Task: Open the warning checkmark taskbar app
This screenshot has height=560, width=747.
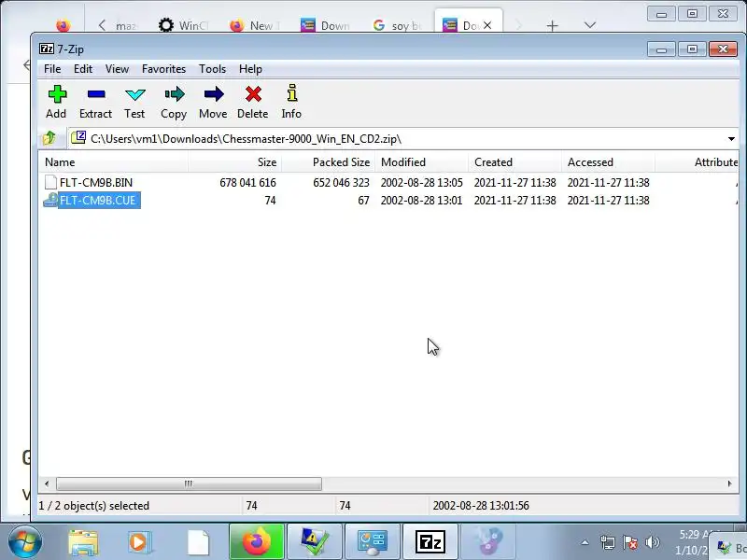Action: pyautogui.click(x=315, y=541)
